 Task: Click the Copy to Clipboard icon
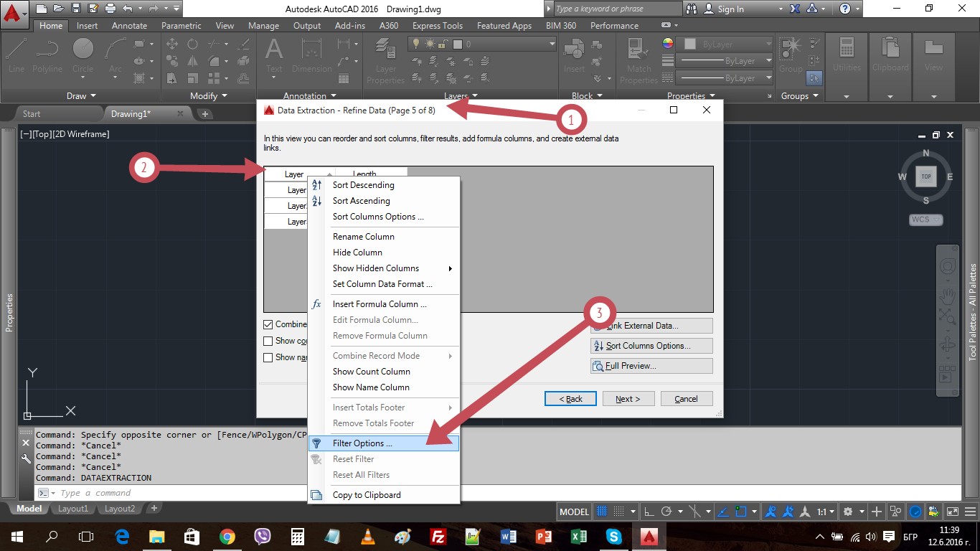coord(316,495)
